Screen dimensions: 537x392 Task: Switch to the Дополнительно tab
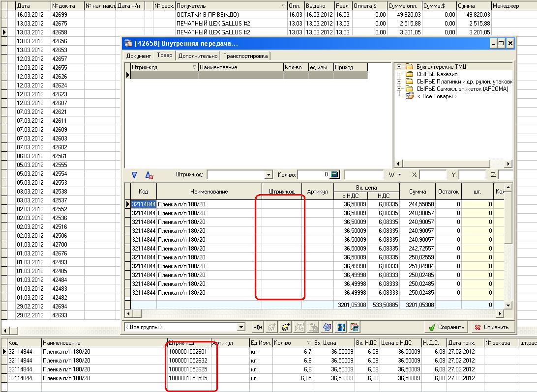click(198, 56)
